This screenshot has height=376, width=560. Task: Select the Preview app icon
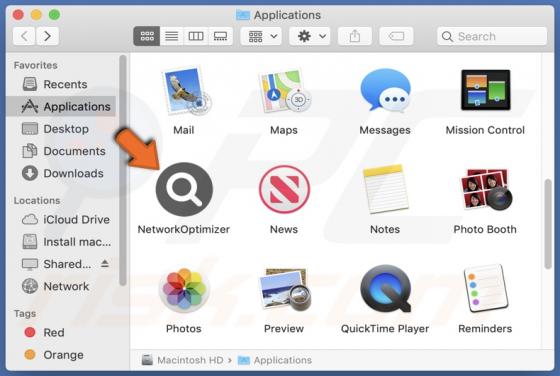tap(284, 289)
